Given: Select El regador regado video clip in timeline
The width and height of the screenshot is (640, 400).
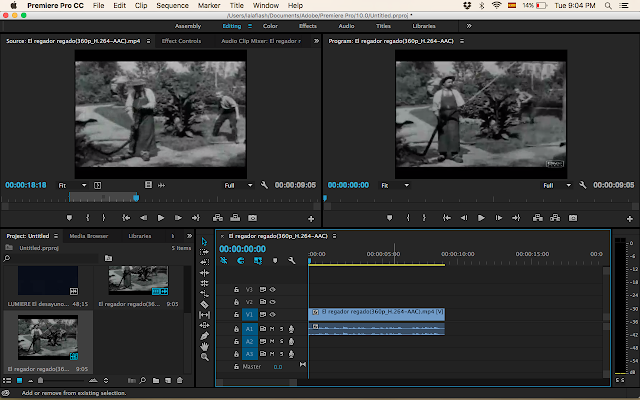Looking at the screenshot, I should point(377,314).
